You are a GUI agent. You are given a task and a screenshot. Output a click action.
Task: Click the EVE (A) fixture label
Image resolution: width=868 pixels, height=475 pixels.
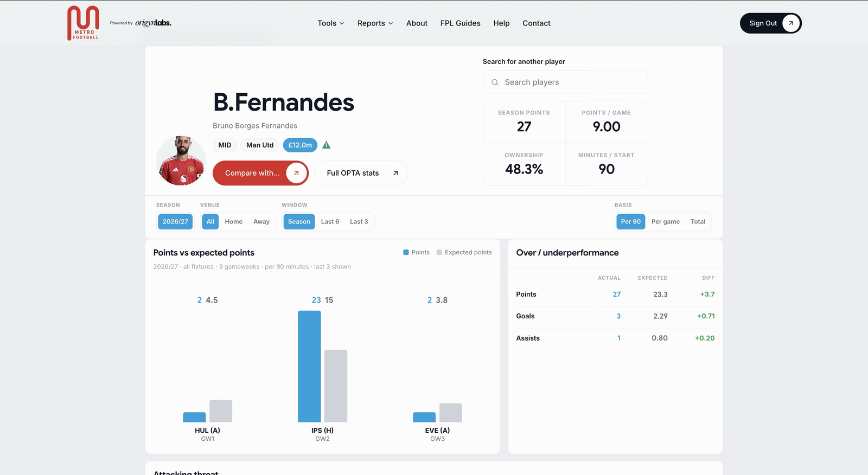pyautogui.click(x=437, y=431)
